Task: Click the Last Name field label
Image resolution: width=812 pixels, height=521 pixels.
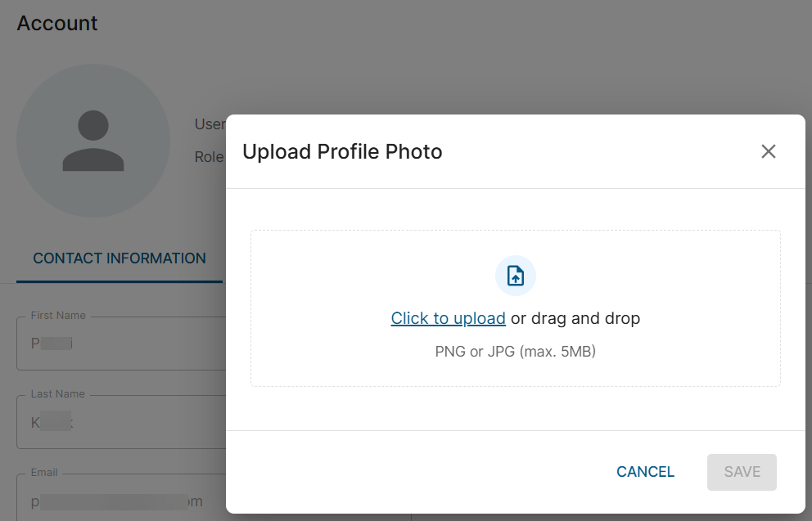Action: tap(57, 393)
